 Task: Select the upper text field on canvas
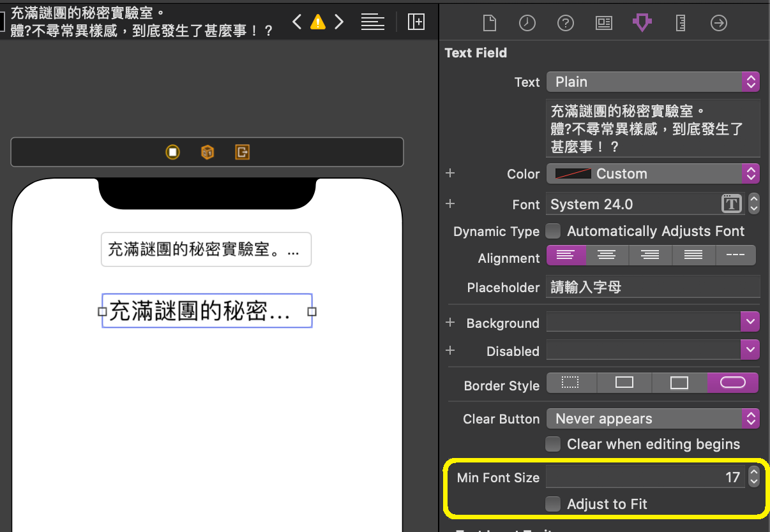pyautogui.click(x=206, y=249)
